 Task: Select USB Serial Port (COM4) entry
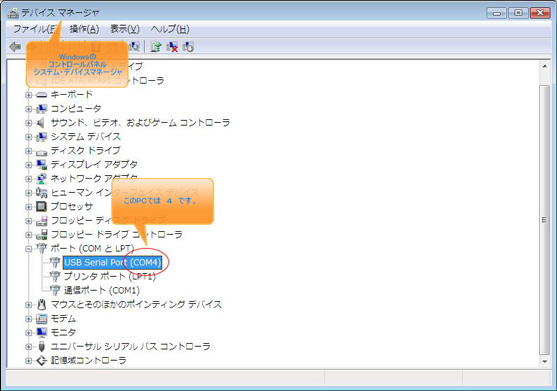[113, 262]
